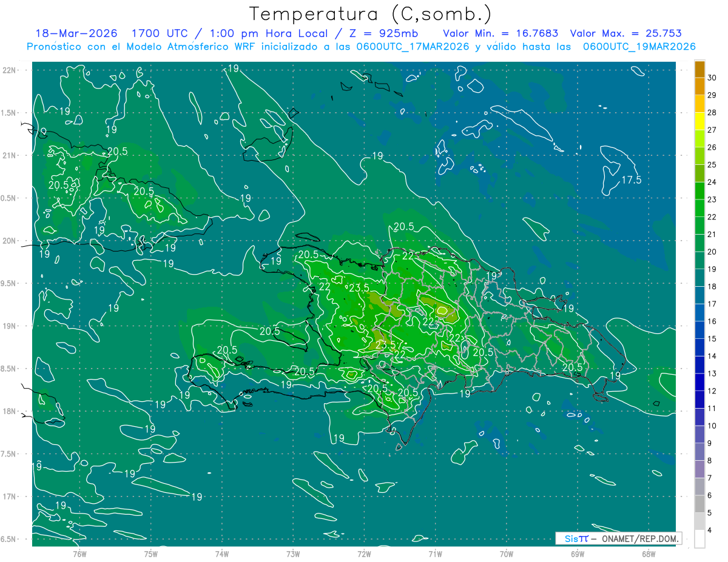The height and width of the screenshot is (562, 728).
Task: Click the 'Valor Min. = 16.7683' text
Action: click(501, 33)
